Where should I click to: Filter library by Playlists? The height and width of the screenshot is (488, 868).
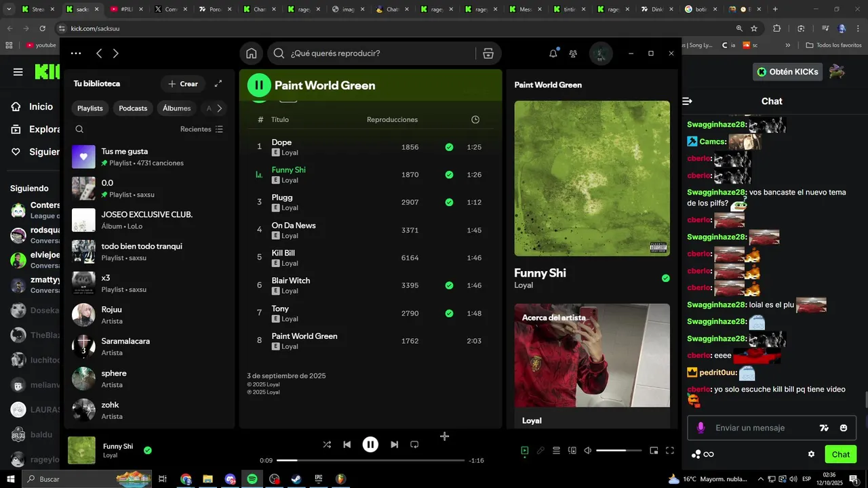(x=90, y=108)
